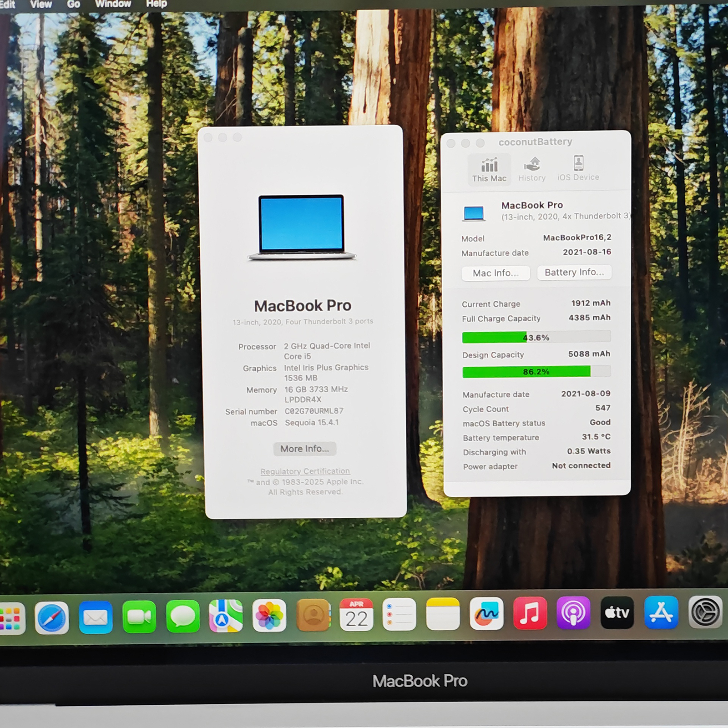728x728 pixels.
Task: Open the Go menu
Action: (x=74, y=4)
